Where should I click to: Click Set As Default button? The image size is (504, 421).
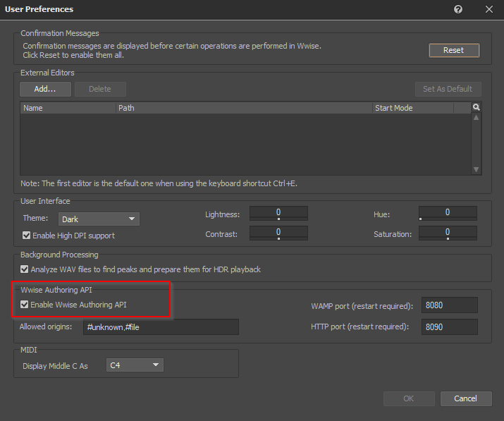(x=448, y=89)
